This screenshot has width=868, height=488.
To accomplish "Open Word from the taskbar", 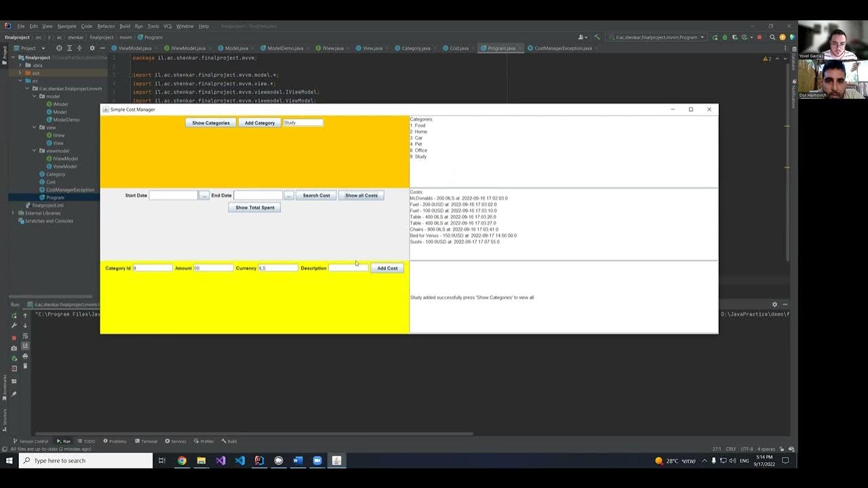I will point(298,460).
